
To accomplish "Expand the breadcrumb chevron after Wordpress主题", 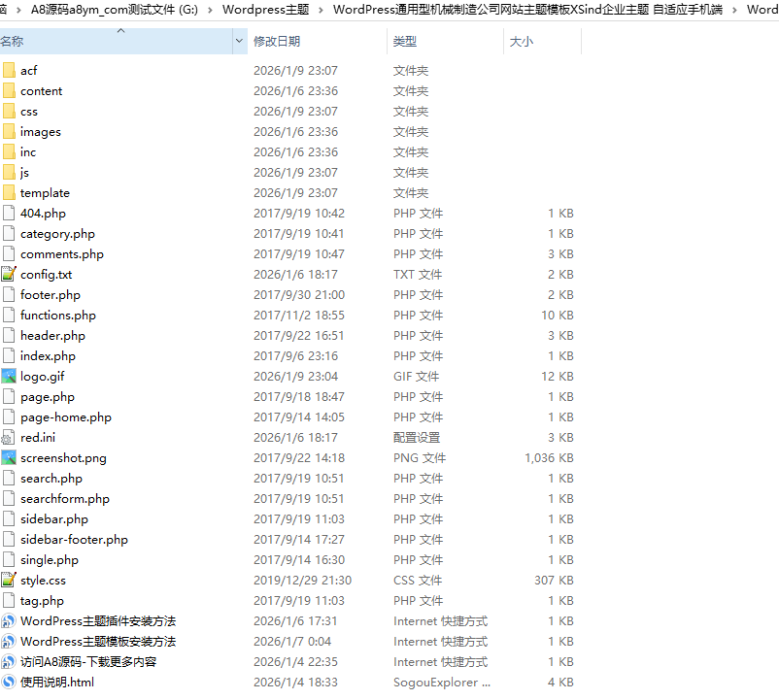I will tap(321, 10).
